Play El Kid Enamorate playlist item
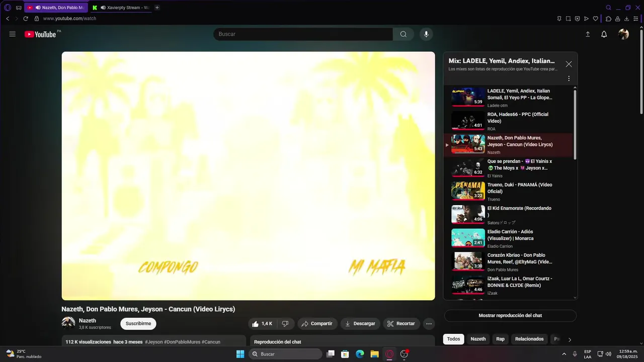The height and width of the screenshot is (362, 644). (x=508, y=215)
